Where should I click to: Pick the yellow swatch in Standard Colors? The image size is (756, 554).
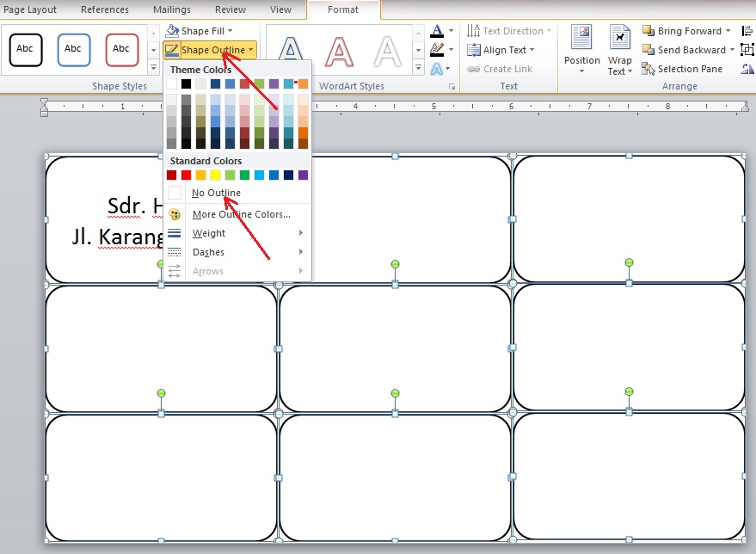point(216,175)
